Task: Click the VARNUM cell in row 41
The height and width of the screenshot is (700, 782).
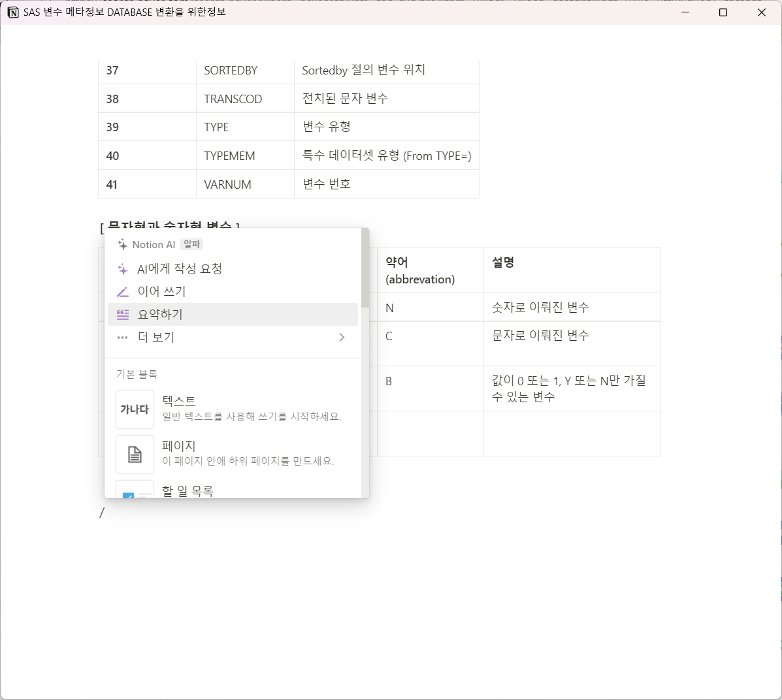Action: (245, 184)
